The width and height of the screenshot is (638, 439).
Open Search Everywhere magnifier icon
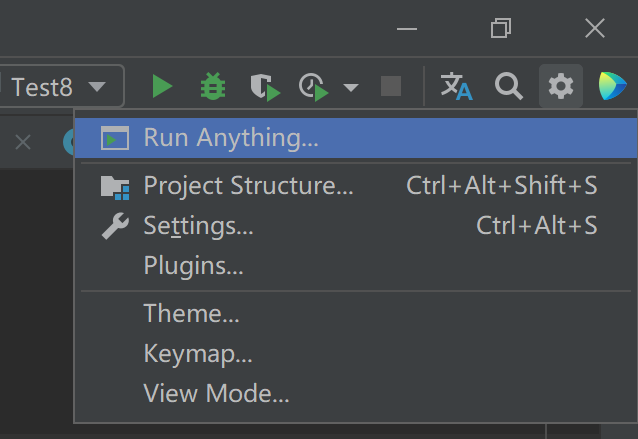[509, 87]
